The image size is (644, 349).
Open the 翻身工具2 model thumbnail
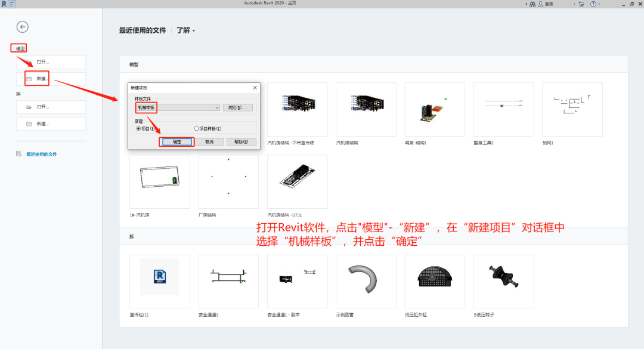point(503,109)
